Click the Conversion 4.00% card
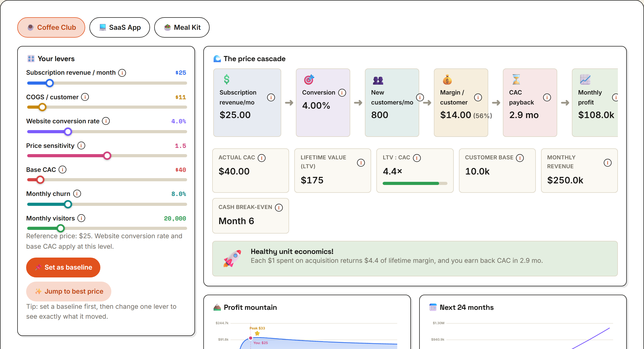 coord(323,103)
